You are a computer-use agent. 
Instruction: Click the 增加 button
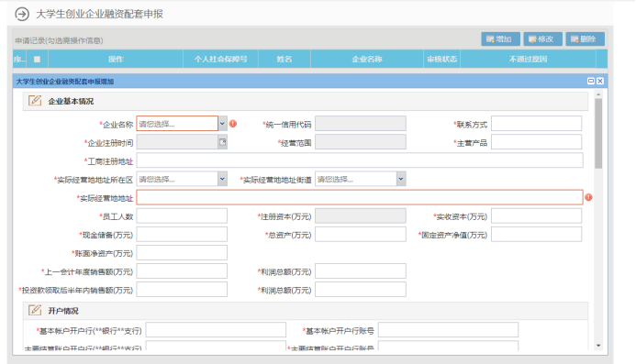(x=500, y=39)
